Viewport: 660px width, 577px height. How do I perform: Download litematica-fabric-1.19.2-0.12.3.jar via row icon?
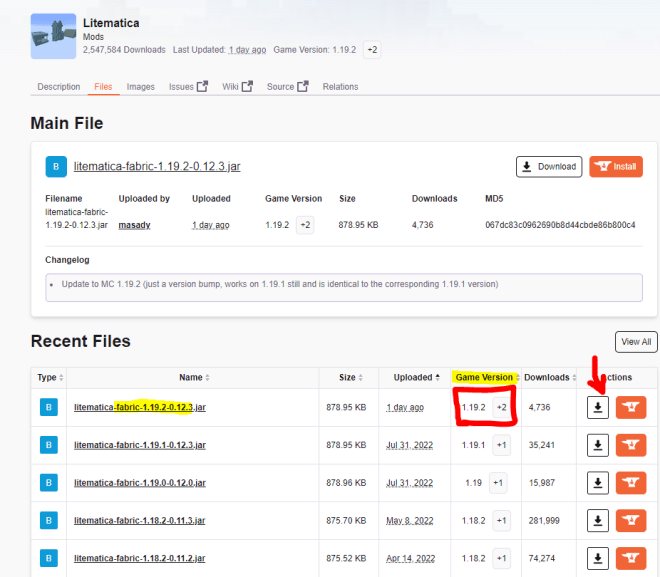click(x=598, y=407)
